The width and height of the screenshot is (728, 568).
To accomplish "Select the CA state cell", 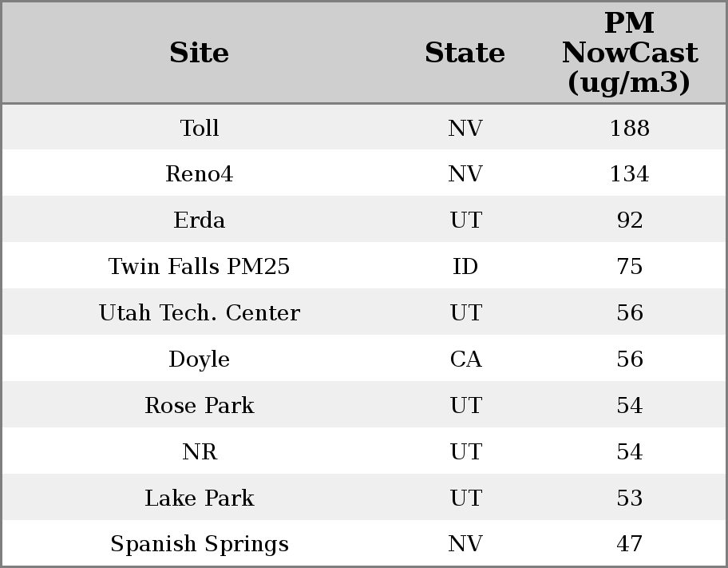I will pos(465,359).
